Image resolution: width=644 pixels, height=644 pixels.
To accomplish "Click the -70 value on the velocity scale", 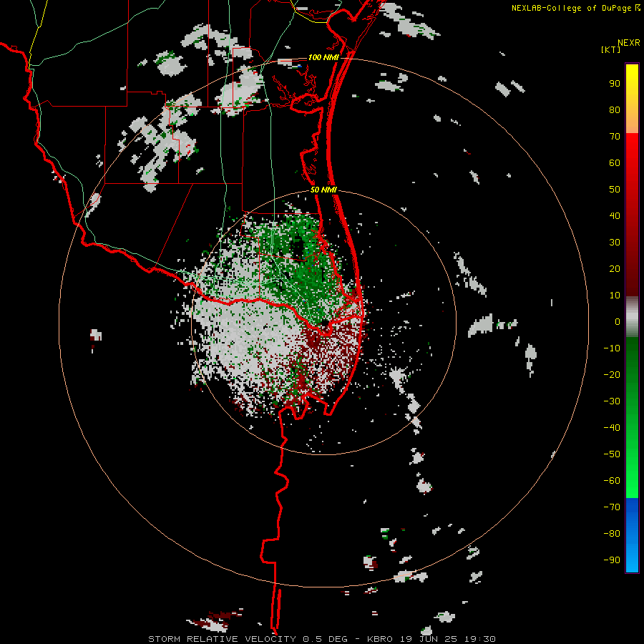I will click(x=612, y=507).
